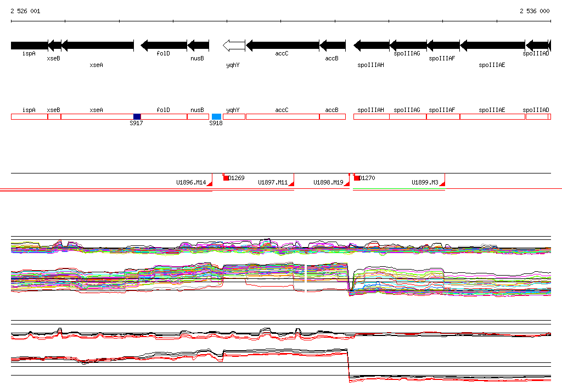562x392 pixels.
Task: Select the outlined spoIIIAE annotation box
Action: tap(492, 116)
